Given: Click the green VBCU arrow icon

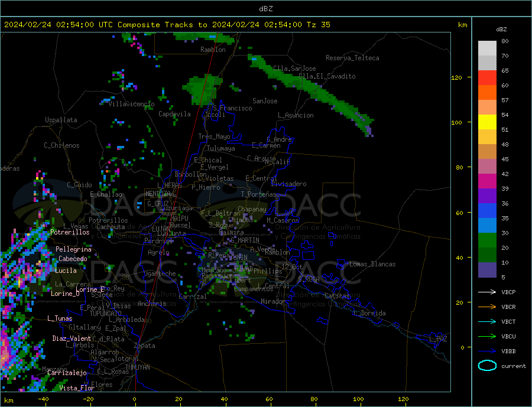Looking at the screenshot, I should click(x=487, y=337).
